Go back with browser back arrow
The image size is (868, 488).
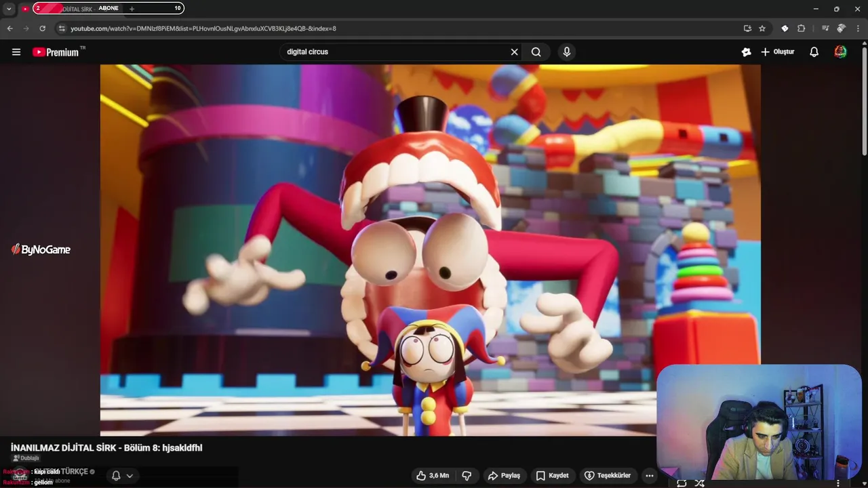point(10,28)
